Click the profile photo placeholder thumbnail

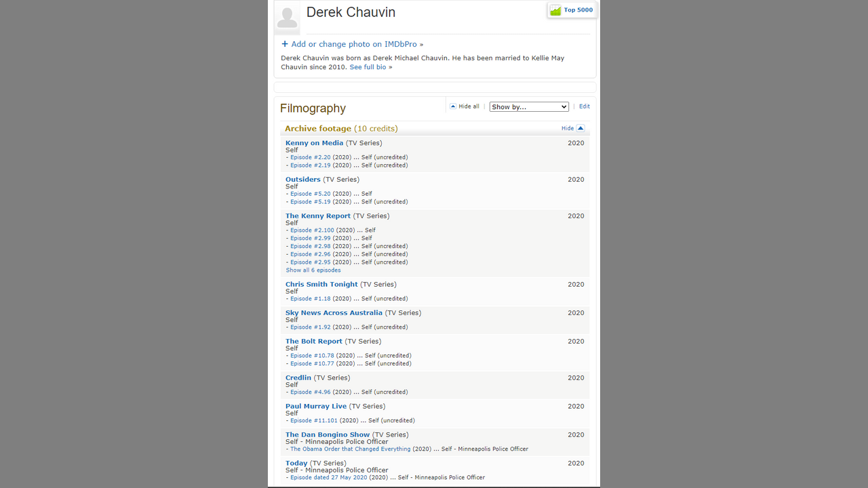[287, 18]
